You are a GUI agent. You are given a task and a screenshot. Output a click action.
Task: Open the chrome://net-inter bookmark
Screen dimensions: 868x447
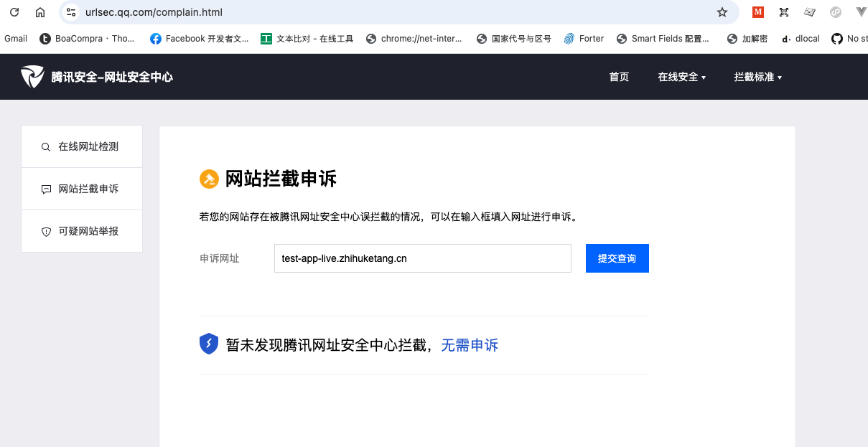414,39
